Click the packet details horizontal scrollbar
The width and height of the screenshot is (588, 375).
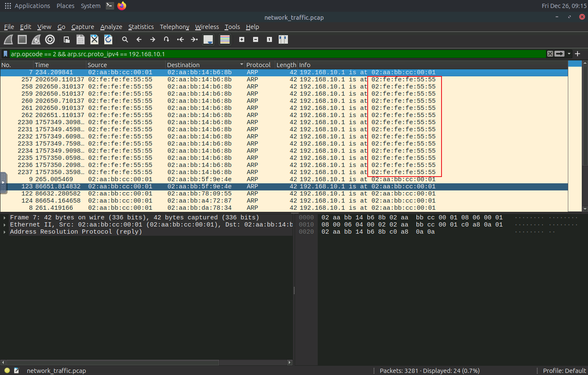[112, 362]
